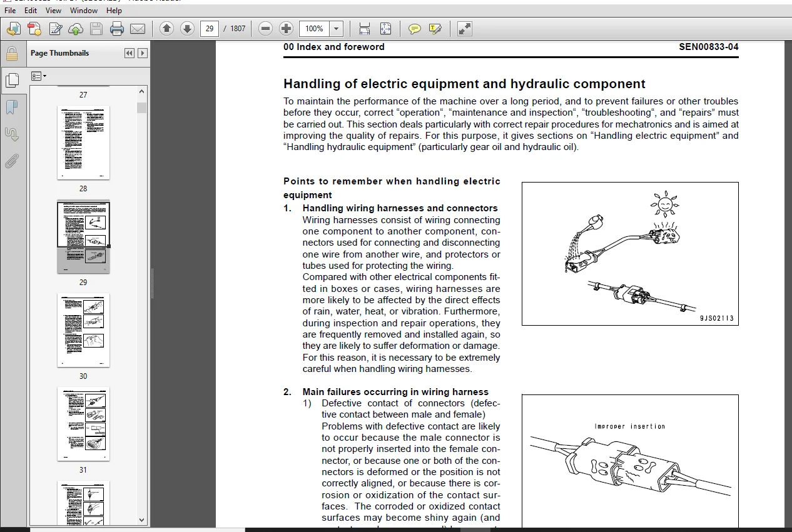This screenshot has width=792, height=532.
Task: Add a sticky note comment icon
Action: [414, 29]
